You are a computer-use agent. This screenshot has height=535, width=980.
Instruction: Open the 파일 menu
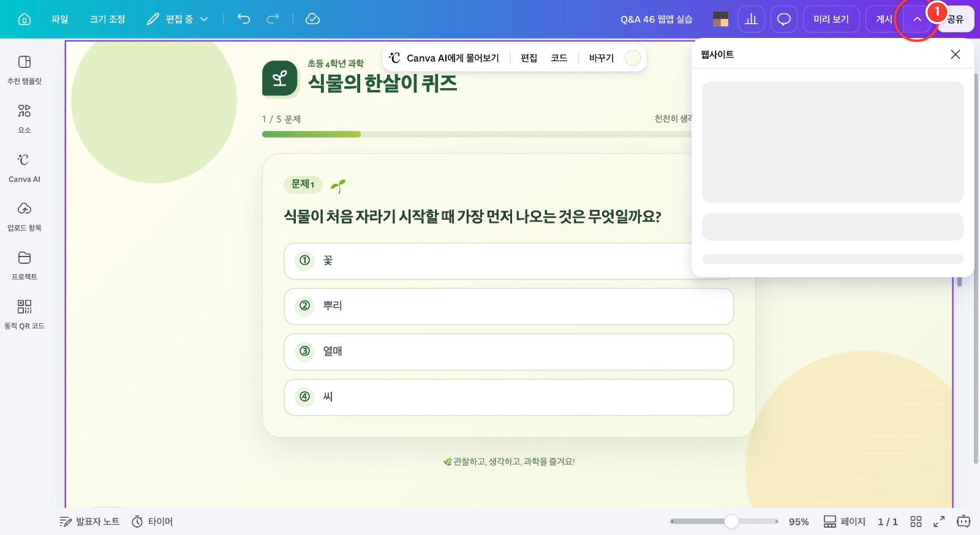click(x=60, y=19)
